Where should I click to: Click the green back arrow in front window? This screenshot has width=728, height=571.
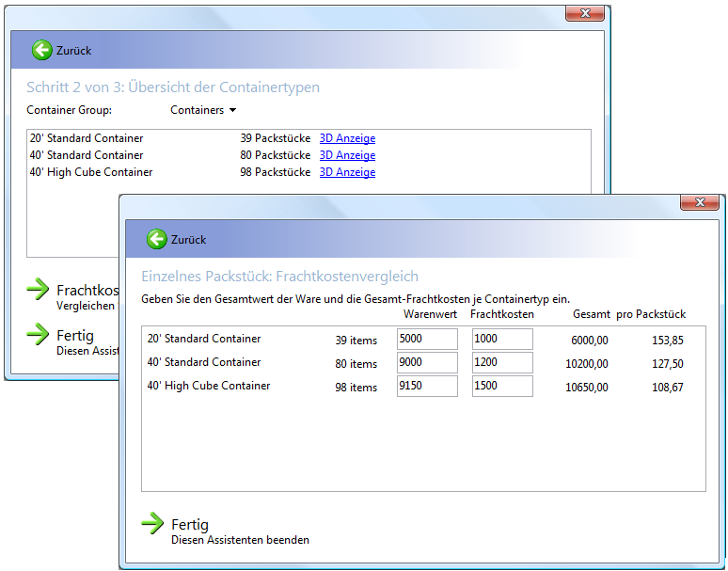[156, 240]
